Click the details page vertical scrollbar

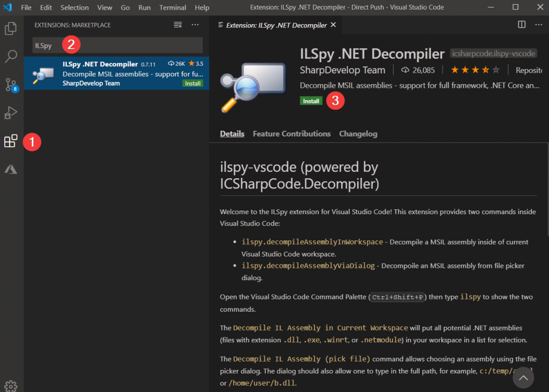[547, 190]
